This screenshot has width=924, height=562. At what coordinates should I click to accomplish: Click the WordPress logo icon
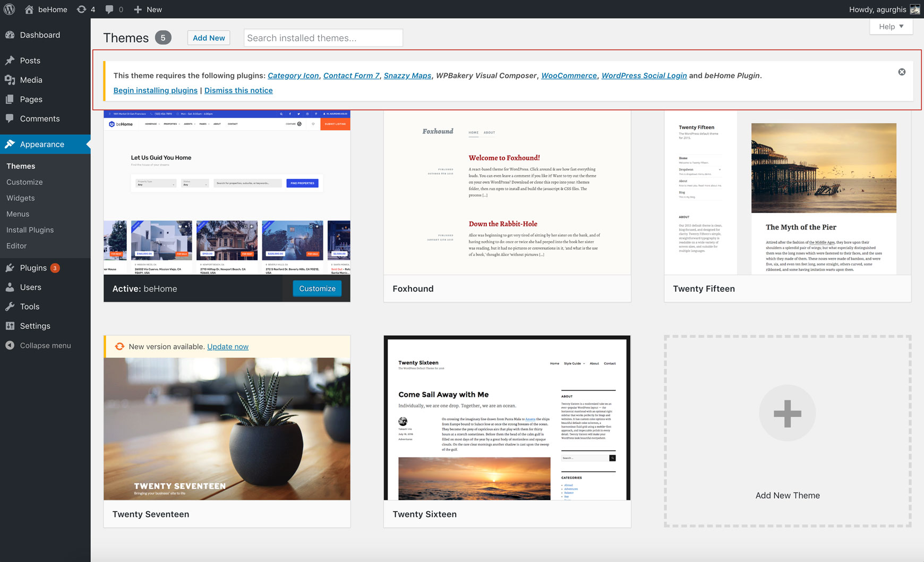tap(10, 9)
